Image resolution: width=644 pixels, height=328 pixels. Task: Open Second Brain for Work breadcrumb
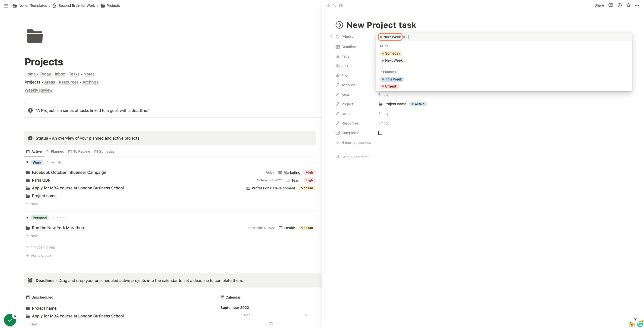tap(74, 6)
